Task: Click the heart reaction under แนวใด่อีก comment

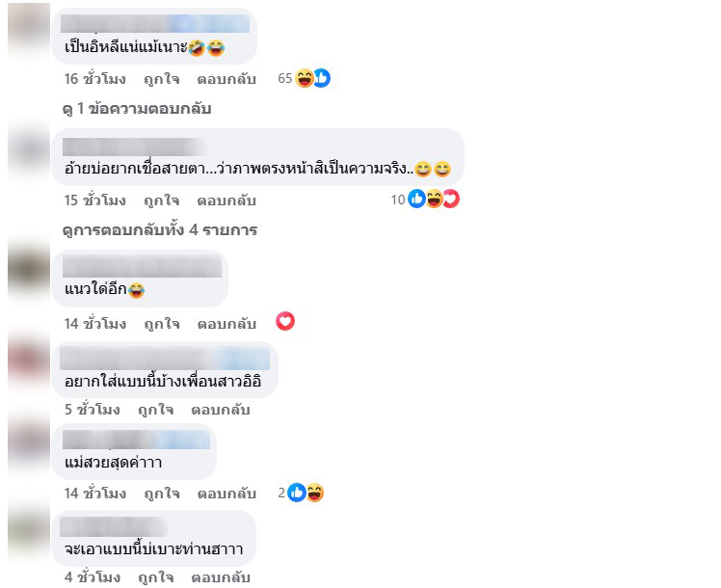Action: (x=285, y=321)
